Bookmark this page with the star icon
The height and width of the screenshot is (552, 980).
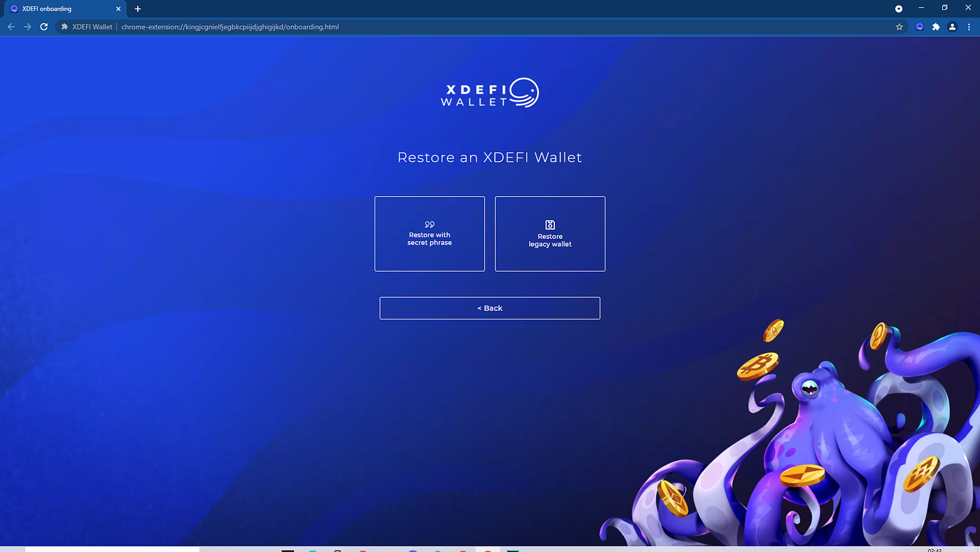899,27
